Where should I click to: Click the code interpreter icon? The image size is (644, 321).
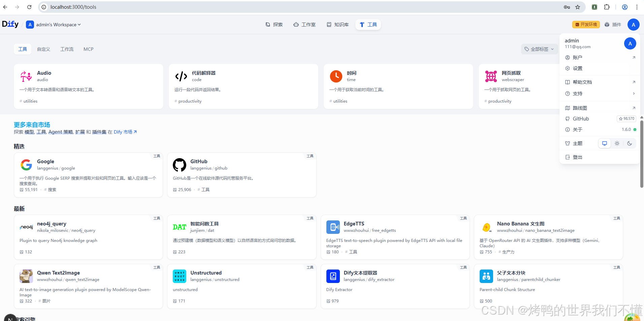181,76
